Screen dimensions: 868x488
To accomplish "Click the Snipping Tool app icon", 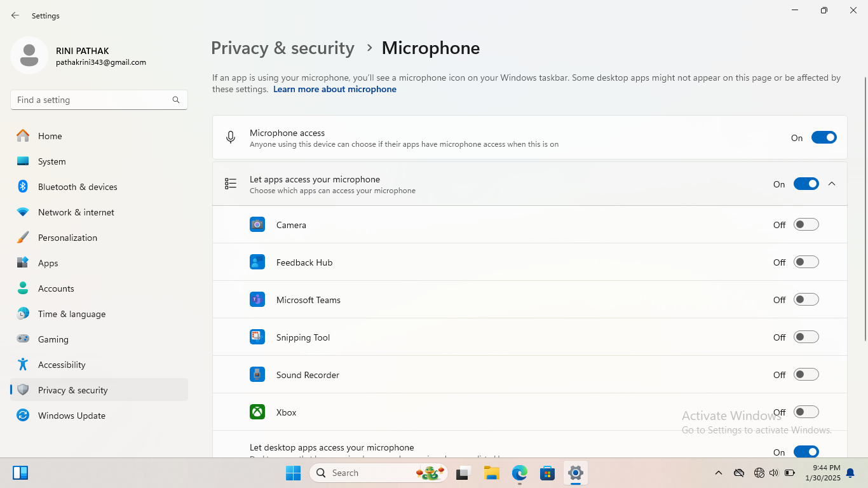I will click(257, 337).
